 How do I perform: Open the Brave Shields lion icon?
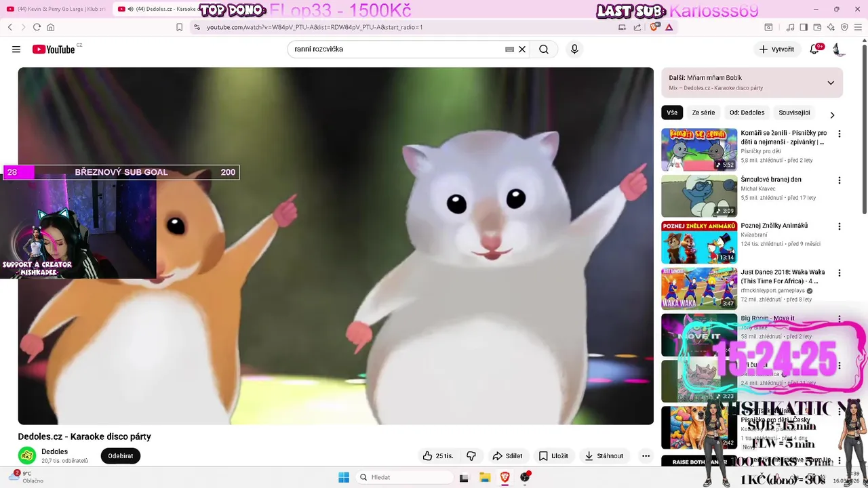click(x=654, y=27)
